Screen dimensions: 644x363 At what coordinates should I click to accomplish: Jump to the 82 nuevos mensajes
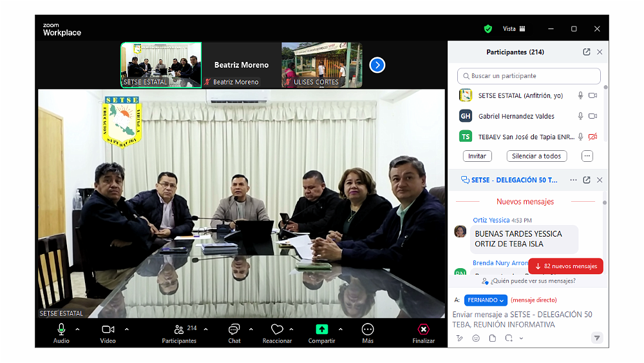point(566,266)
